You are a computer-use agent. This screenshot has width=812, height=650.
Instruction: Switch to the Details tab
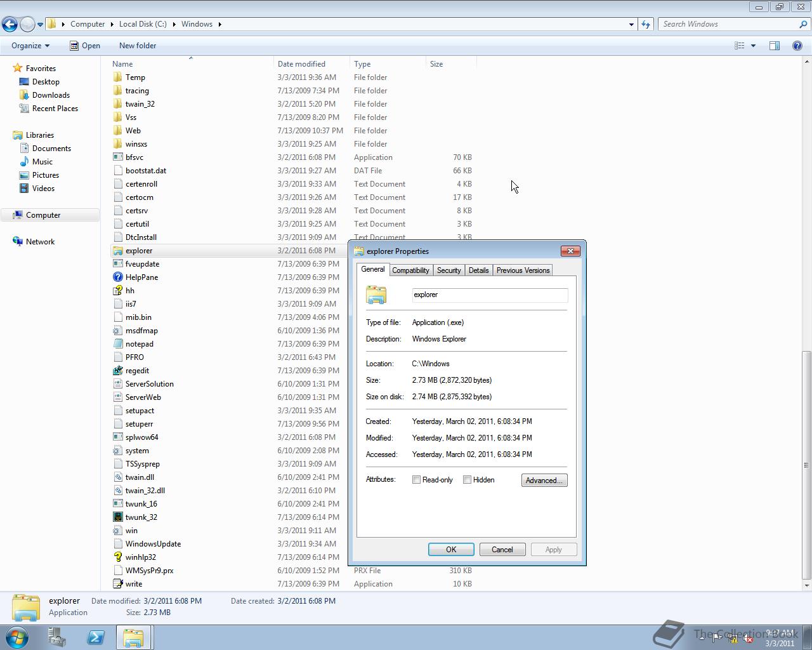(x=478, y=270)
